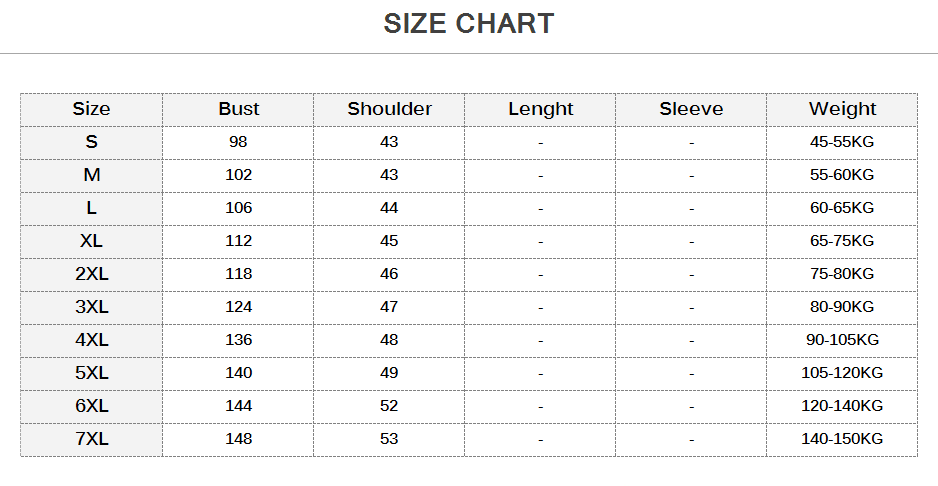Select the 4XL size row label
Screen dimensions: 938x486
[x=91, y=340]
